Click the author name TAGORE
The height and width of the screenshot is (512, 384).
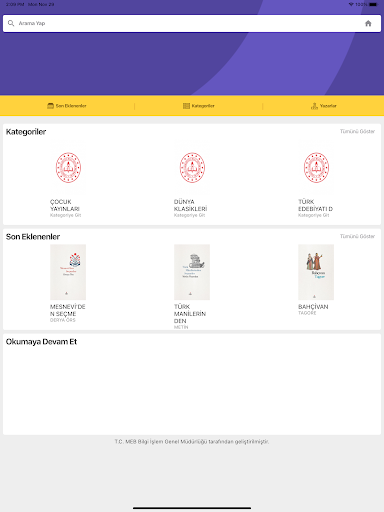pos(307,313)
